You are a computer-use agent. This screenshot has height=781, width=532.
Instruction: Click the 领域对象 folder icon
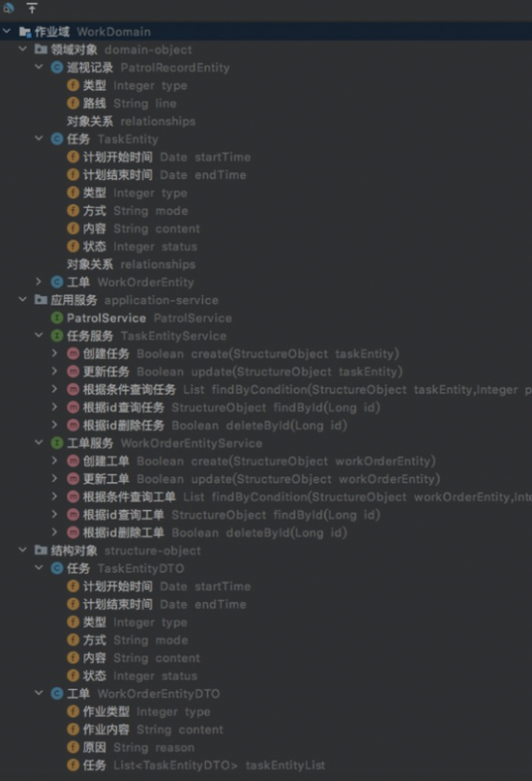click(x=41, y=49)
